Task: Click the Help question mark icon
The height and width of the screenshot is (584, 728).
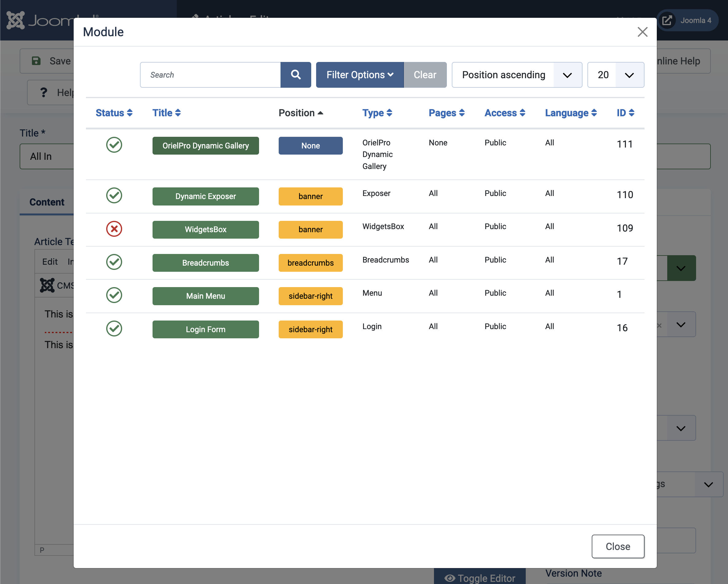Action: click(x=44, y=92)
